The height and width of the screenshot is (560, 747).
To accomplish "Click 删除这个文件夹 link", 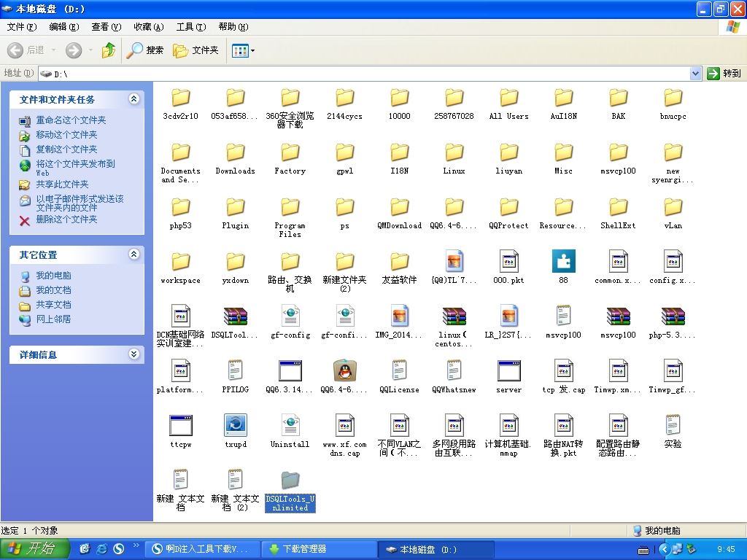I will click(x=66, y=219).
